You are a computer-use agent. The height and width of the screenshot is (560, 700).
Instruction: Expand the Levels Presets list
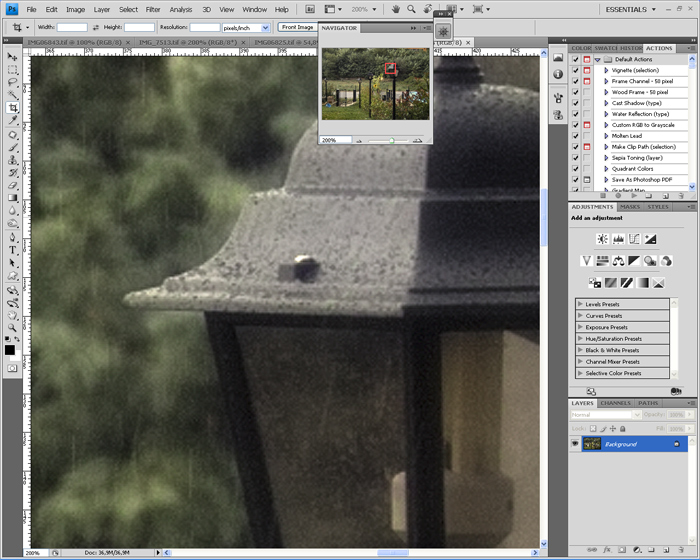[581, 304]
